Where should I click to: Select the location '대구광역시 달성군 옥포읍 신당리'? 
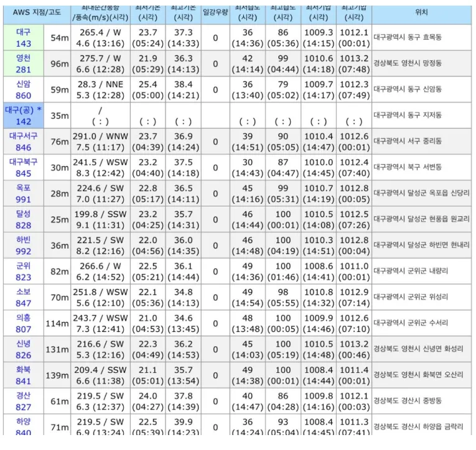click(x=421, y=193)
